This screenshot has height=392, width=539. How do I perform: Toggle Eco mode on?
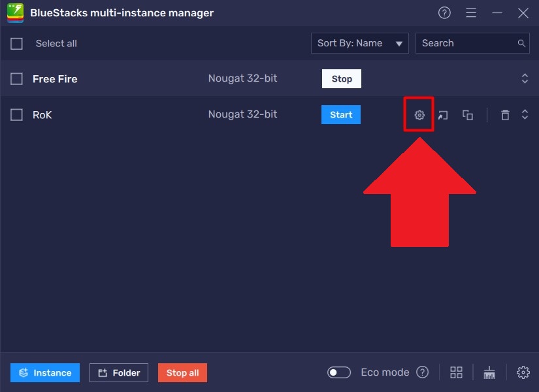tap(339, 372)
